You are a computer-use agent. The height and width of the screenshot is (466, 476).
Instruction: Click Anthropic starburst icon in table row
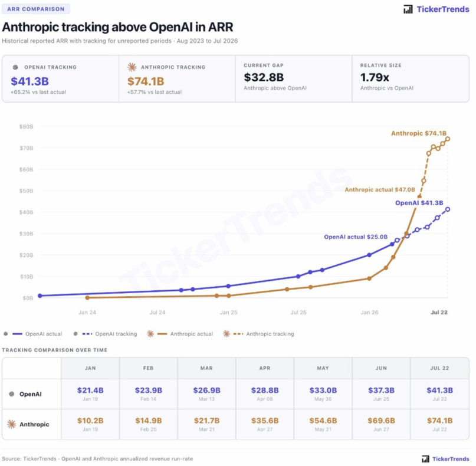(12, 424)
